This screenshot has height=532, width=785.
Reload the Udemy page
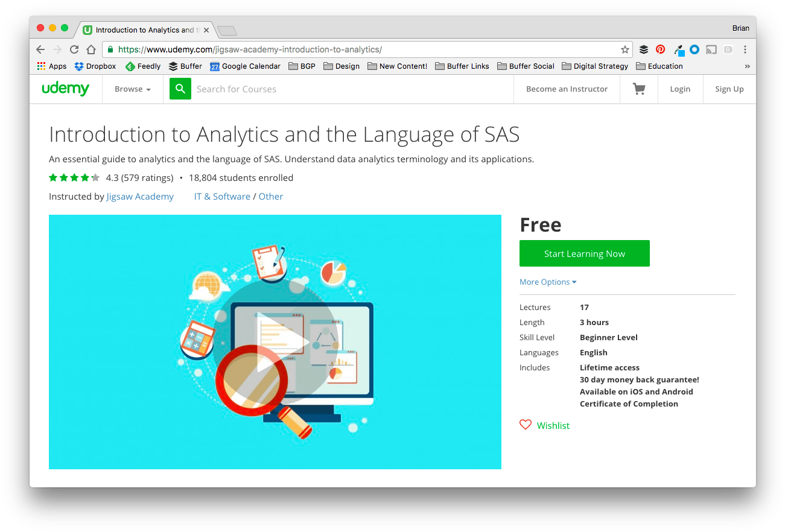74,49
